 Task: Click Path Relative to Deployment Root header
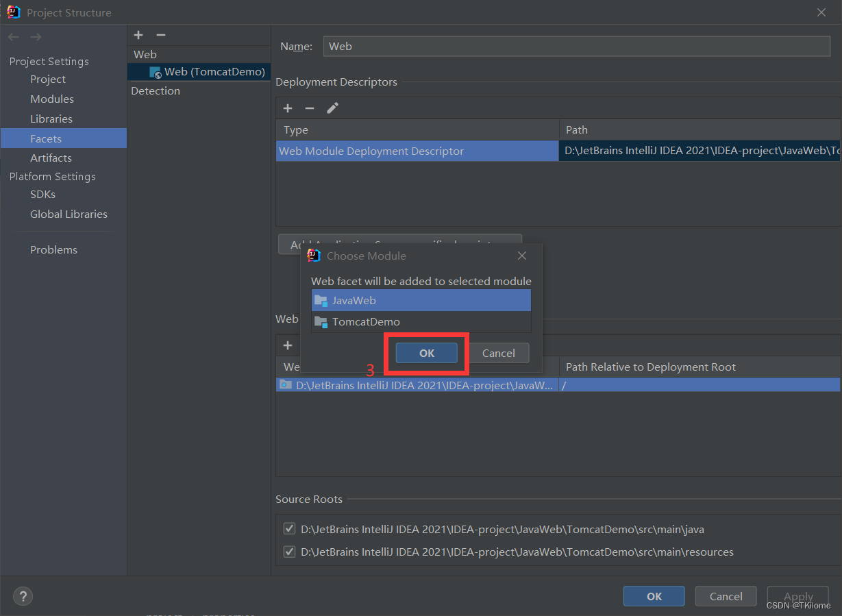700,367
